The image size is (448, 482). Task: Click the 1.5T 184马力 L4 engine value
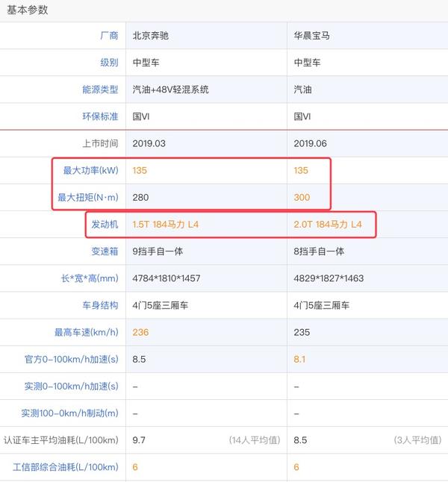[x=166, y=225]
